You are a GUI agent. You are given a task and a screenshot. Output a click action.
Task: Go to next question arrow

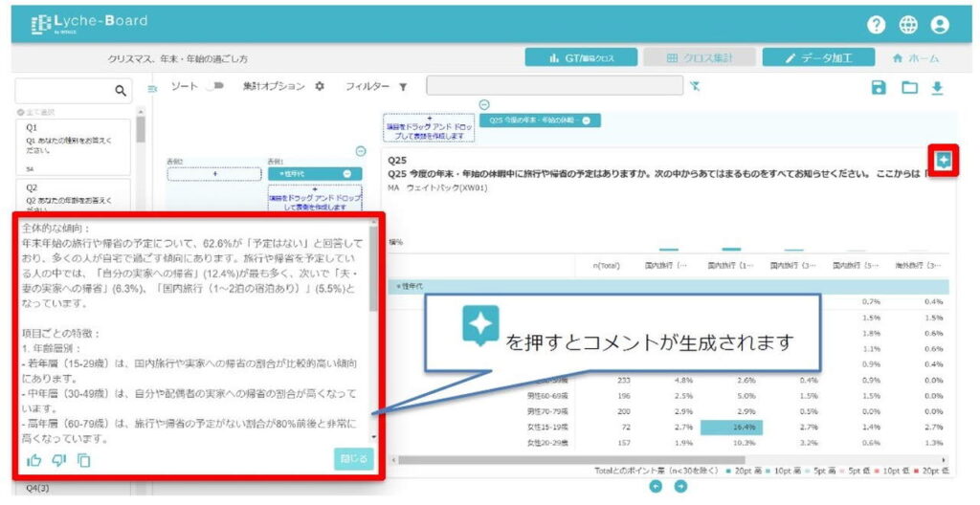(x=680, y=486)
